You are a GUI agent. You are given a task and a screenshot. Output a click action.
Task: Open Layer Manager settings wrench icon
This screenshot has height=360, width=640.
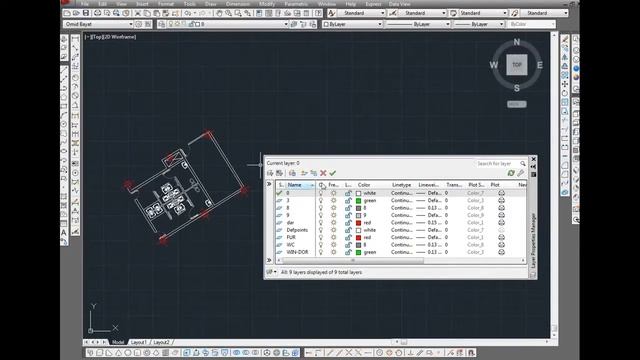[520, 173]
